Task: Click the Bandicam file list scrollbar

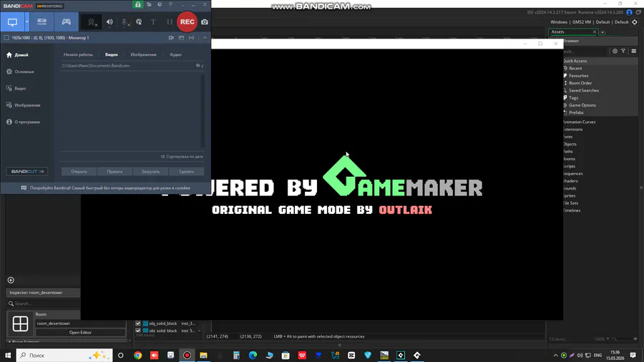Action: tap(203, 110)
